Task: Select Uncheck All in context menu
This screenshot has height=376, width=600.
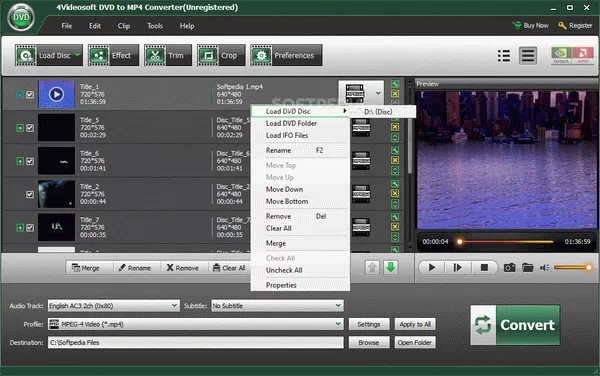Action: coord(300,270)
